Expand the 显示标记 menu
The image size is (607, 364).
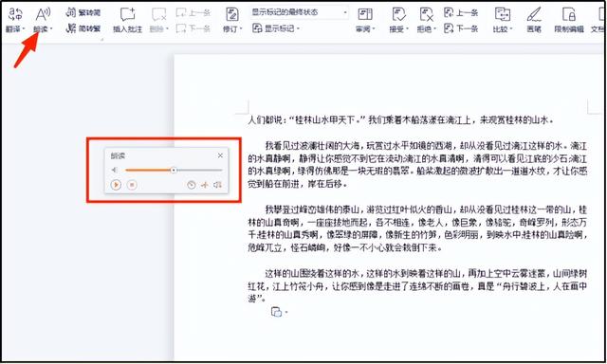click(x=276, y=28)
